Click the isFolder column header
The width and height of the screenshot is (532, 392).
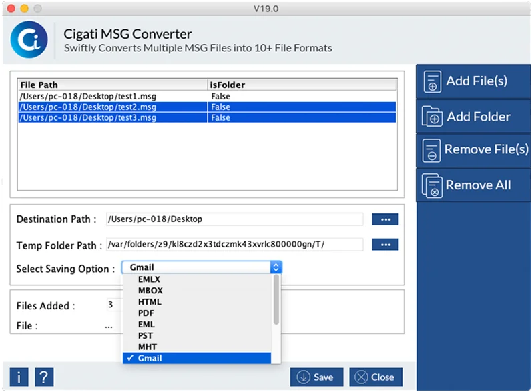click(x=302, y=85)
